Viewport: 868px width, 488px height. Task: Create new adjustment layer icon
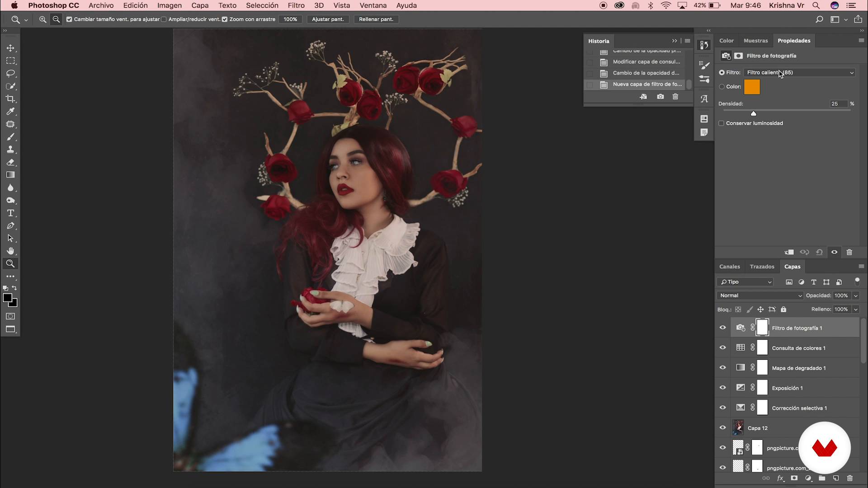(x=808, y=478)
